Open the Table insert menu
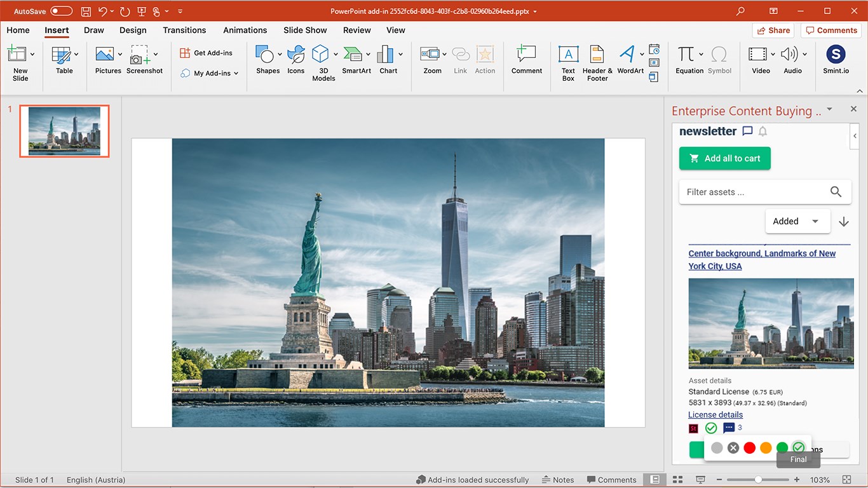The width and height of the screenshot is (868, 488). (x=64, y=61)
